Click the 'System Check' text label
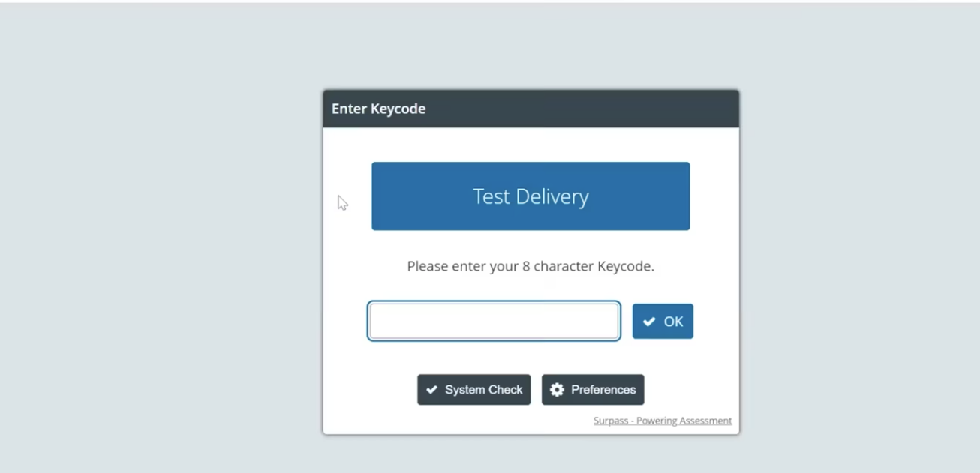The height and width of the screenshot is (473, 980). click(484, 390)
